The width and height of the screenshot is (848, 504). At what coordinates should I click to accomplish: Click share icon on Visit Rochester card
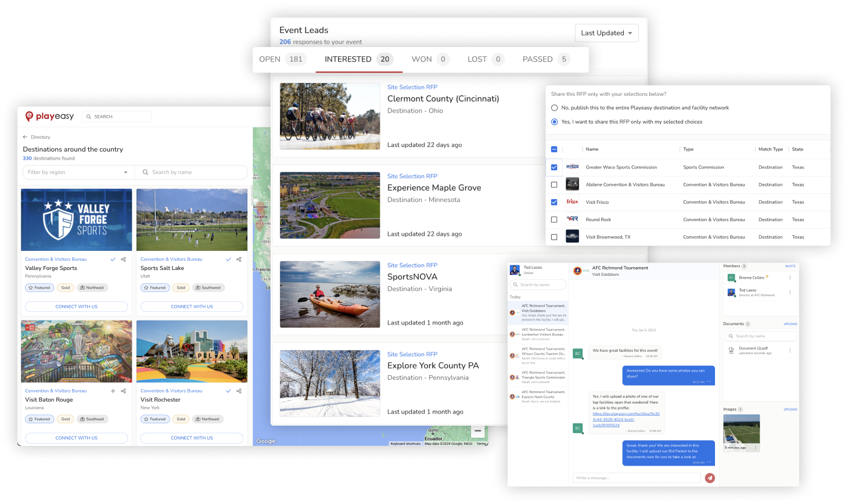(239, 391)
